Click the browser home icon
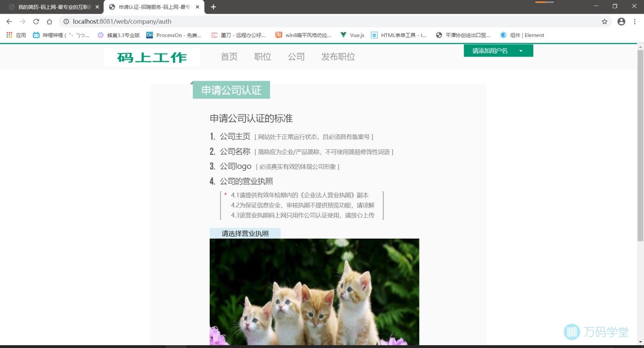 tap(50, 22)
